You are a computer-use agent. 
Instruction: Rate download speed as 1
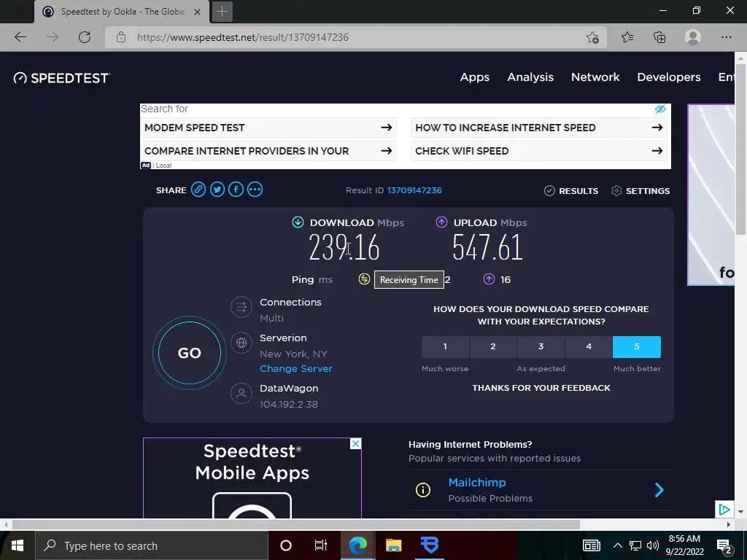tap(445, 346)
